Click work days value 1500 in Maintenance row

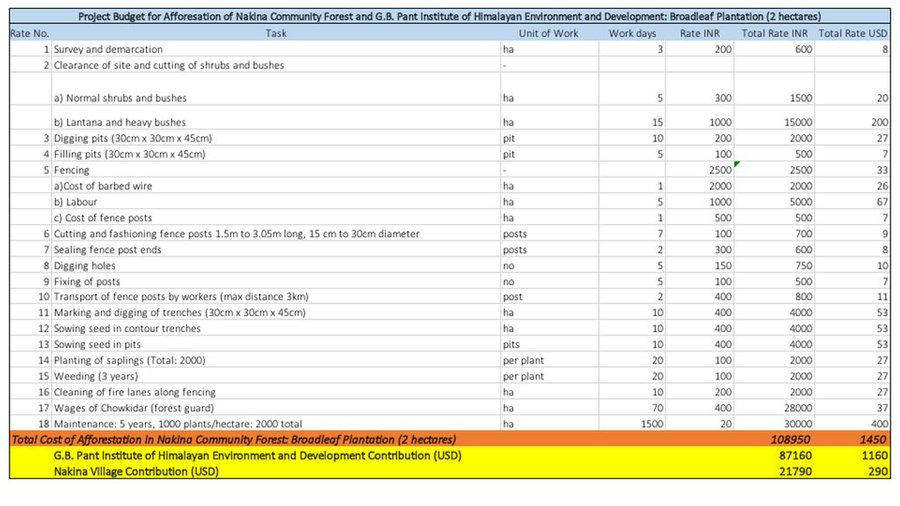[652, 424]
